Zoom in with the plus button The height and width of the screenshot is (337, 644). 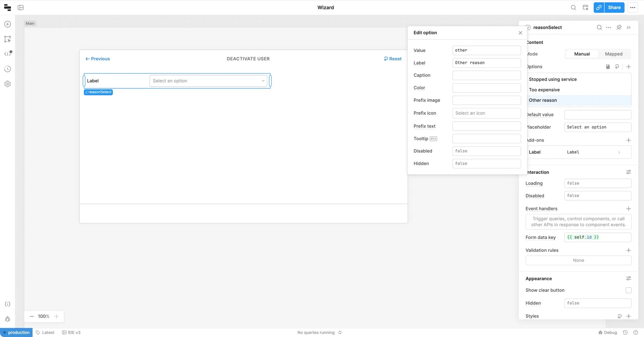point(57,316)
